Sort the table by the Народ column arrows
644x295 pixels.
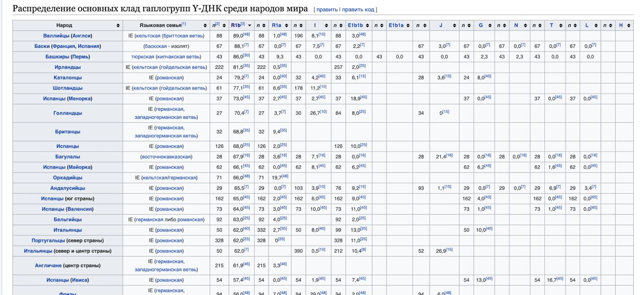pos(118,25)
